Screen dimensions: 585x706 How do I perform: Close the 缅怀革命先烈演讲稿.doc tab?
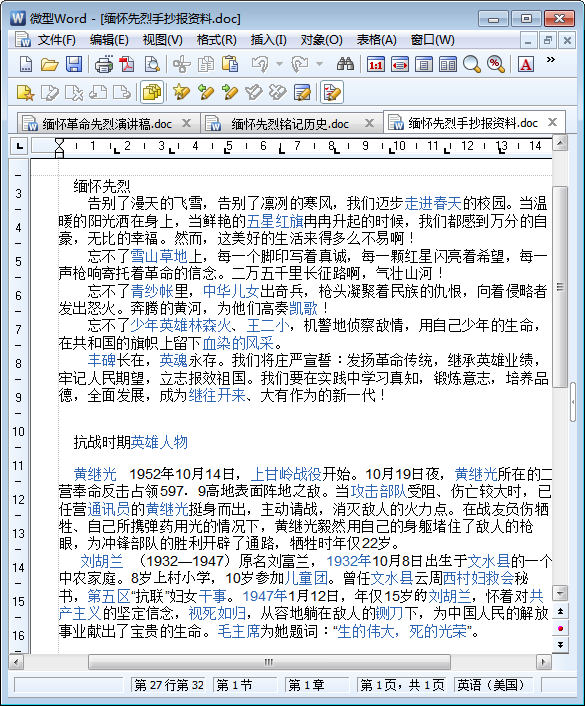coord(186,123)
